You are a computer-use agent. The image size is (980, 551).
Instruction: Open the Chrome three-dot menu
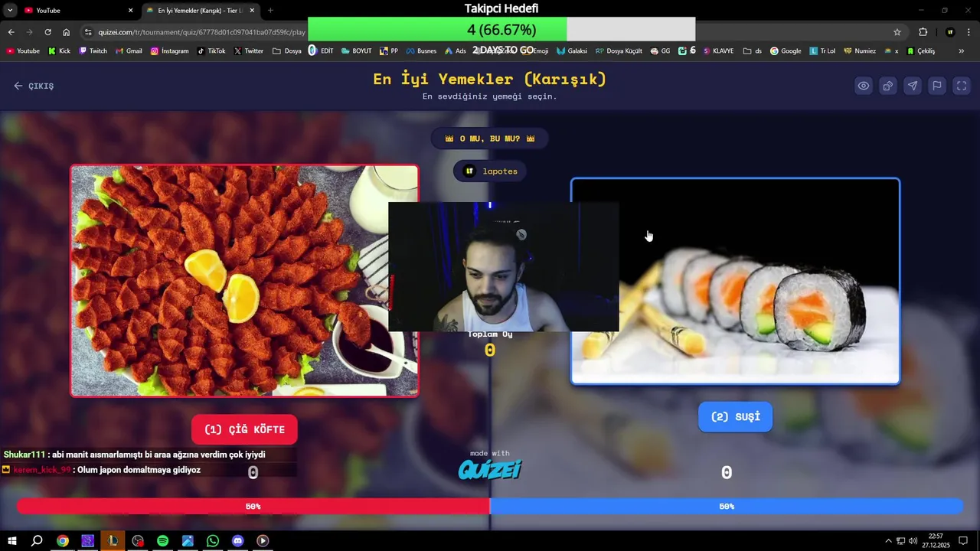pos(969,32)
